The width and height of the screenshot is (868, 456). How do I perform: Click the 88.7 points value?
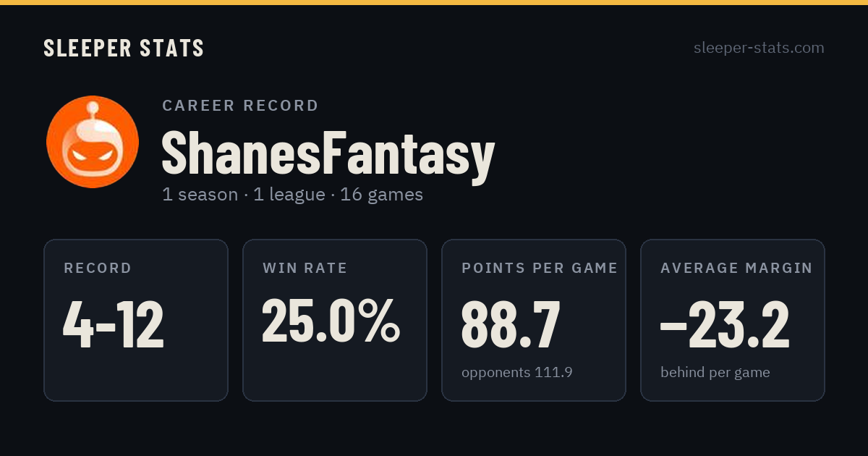[511, 325]
